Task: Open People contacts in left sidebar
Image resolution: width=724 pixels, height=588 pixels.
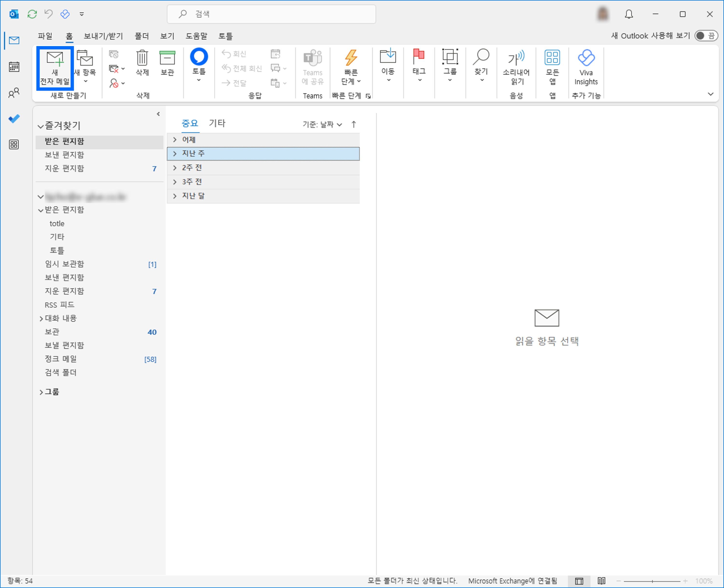Action: (x=14, y=93)
